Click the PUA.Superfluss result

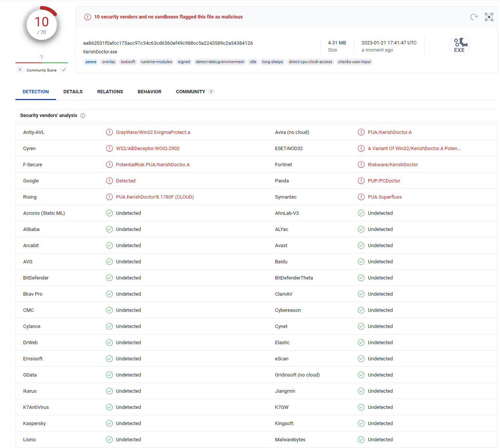[385, 197]
